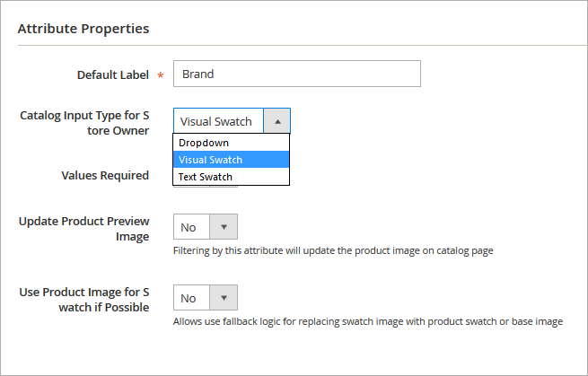This screenshot has height=376, width=588.
Task: Click the 'Default Label' field label
Action: (113, 74)
